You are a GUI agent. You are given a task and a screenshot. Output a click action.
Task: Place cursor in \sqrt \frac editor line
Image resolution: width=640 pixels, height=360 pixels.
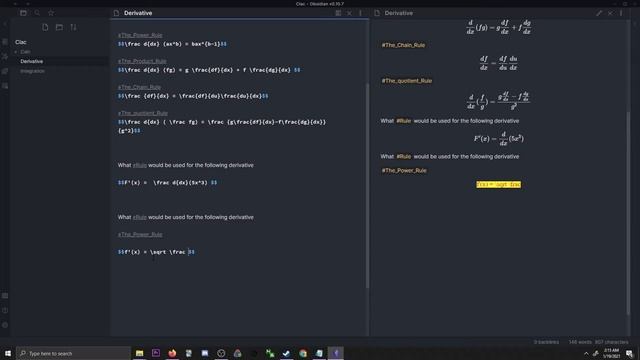(x=156, y=252)
